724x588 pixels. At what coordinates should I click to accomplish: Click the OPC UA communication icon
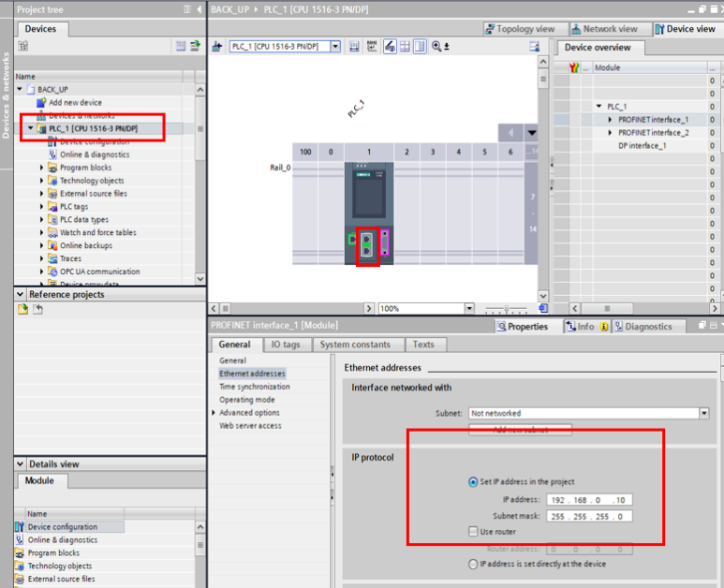point(52,272)
